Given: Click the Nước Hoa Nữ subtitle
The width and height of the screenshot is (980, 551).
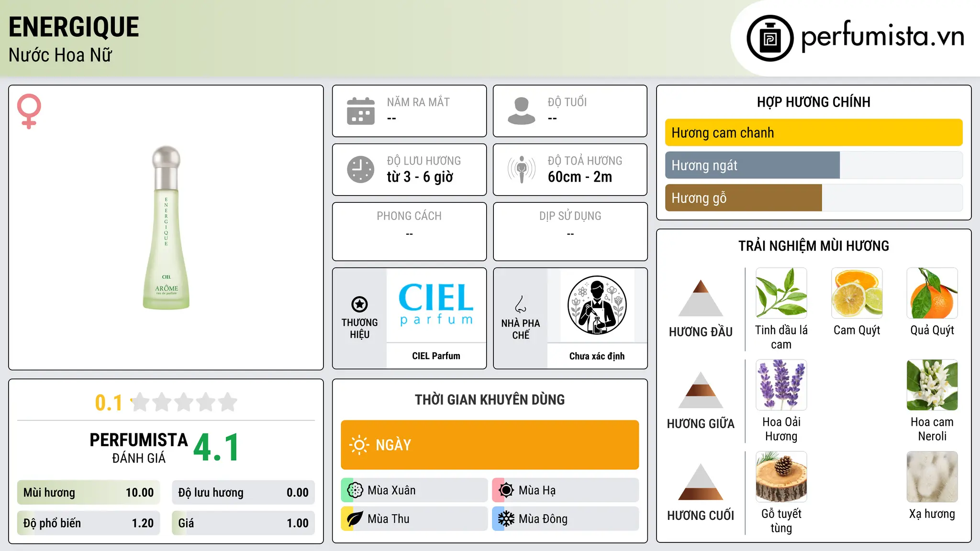Looking at the screenshot, I should point(60,55).
